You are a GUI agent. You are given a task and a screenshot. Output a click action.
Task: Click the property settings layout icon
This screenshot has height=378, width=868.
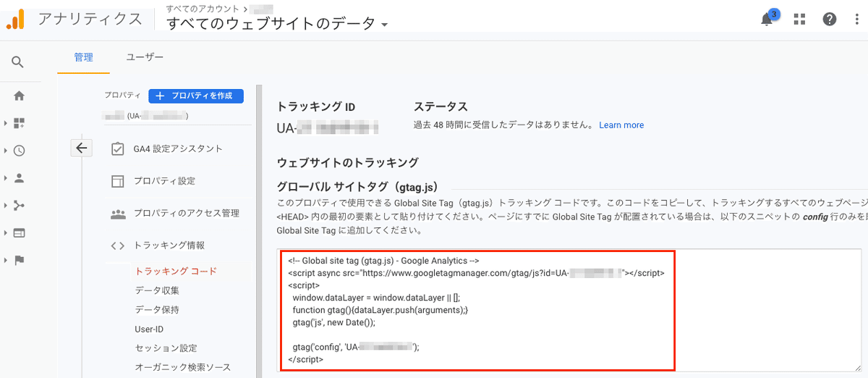click(x=118, y=181)
